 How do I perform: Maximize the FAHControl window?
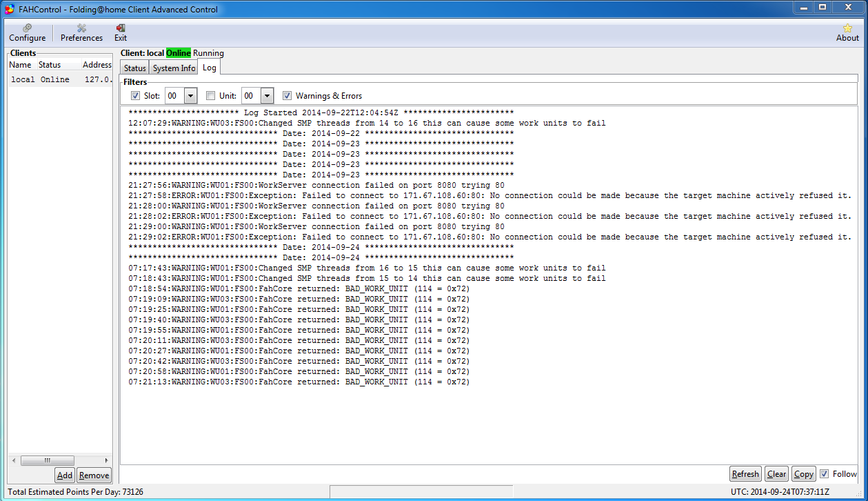[822, 8]
